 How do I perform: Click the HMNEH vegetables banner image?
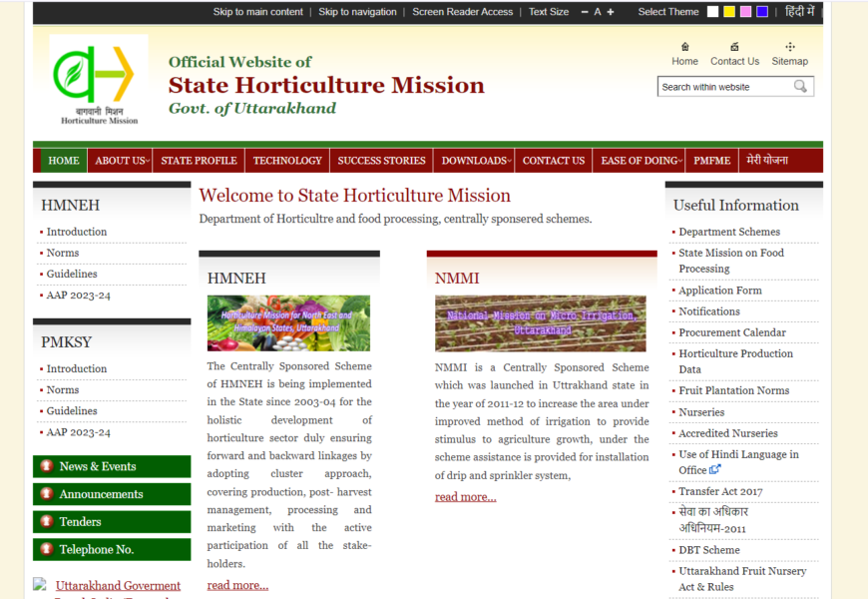(x=288, y=323)
